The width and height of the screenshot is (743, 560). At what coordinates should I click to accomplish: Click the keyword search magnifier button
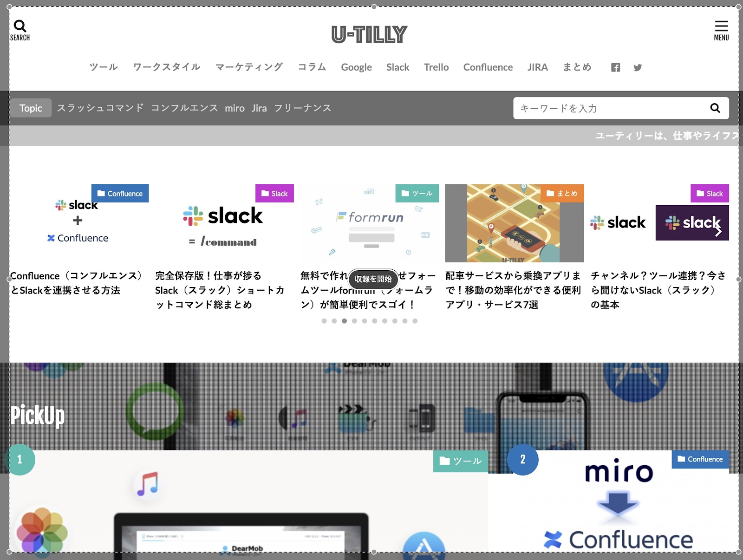point(715,108)
